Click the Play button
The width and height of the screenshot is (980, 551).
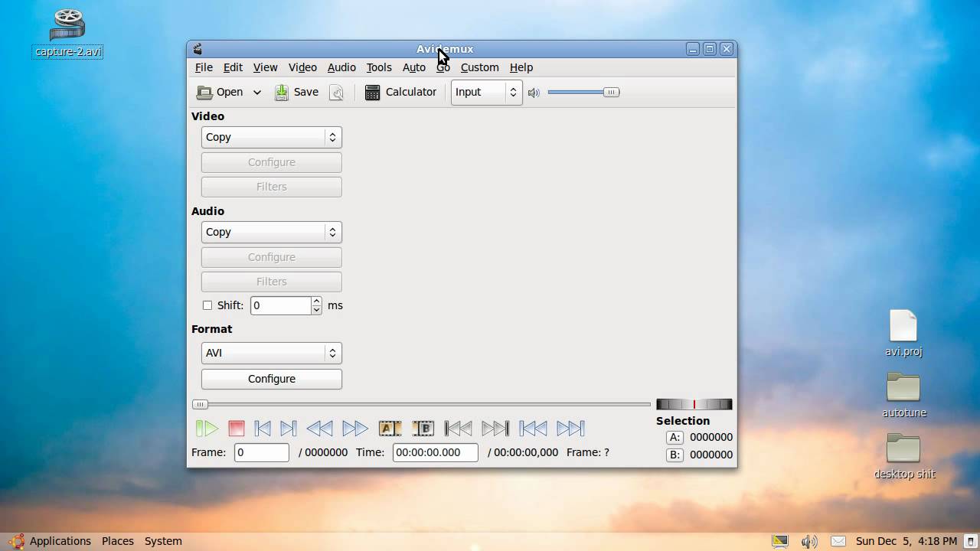pos(207,429)
